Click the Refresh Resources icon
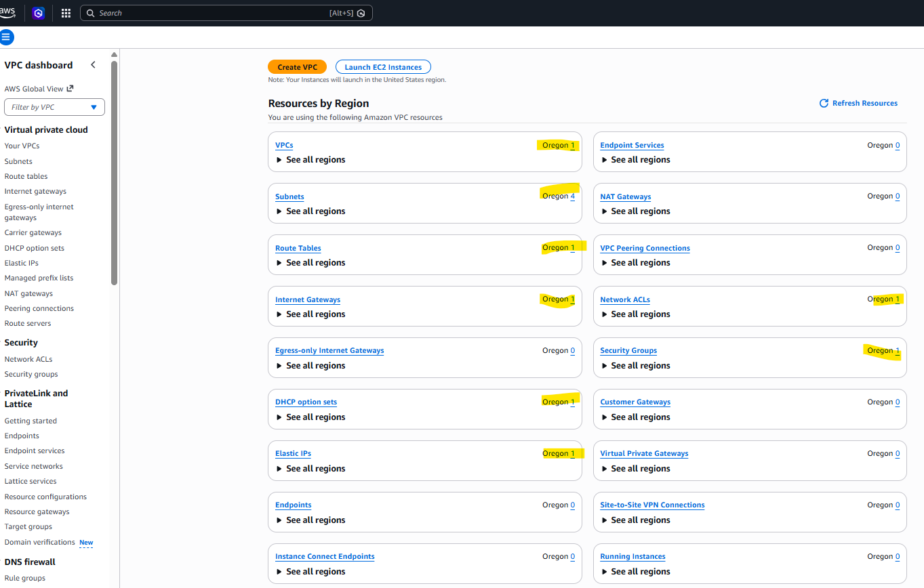 tap(824, 103)
